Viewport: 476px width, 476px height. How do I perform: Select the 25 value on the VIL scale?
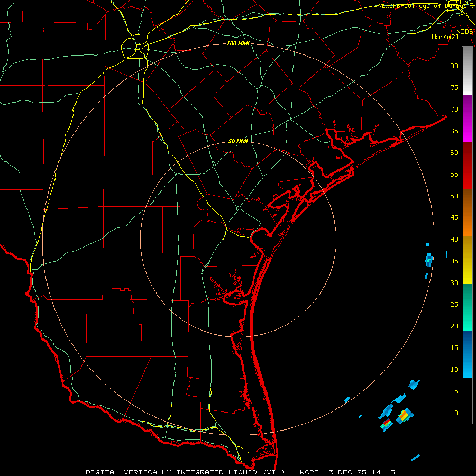click(454, 304)
